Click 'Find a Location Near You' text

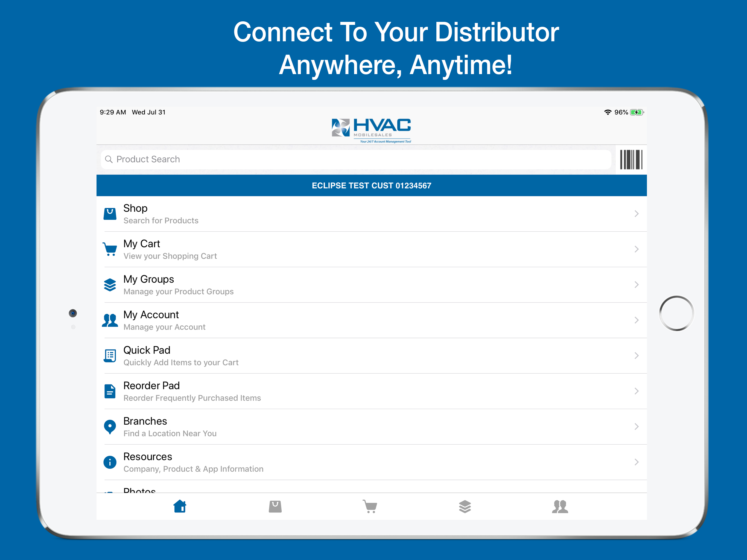pos(170,433)
